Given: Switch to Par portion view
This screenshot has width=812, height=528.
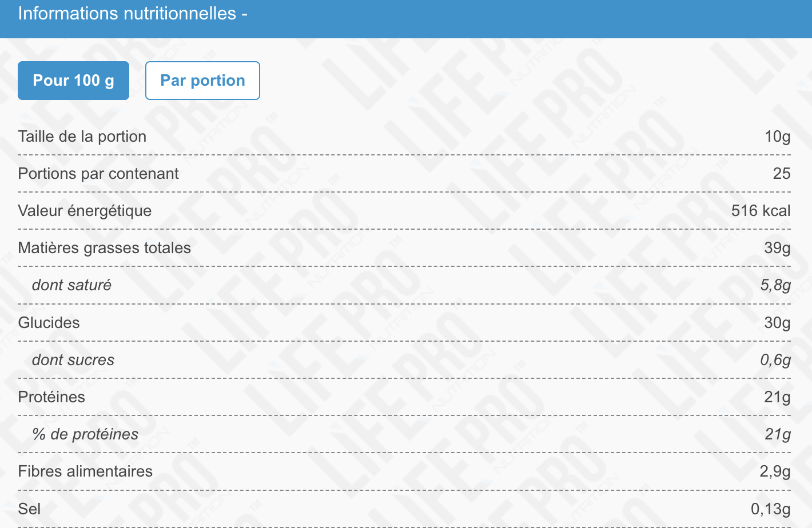Looking at the screenshot, I should (202, 81).
